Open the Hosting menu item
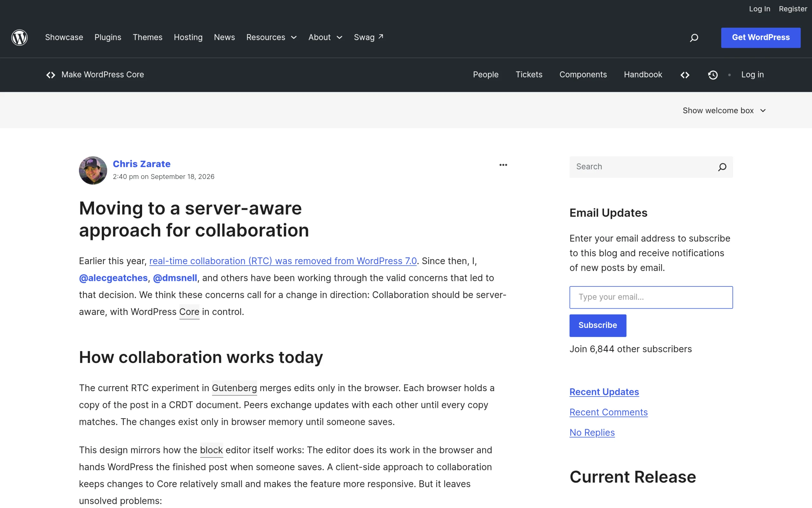The image size is (812, 508). point(188,37)
